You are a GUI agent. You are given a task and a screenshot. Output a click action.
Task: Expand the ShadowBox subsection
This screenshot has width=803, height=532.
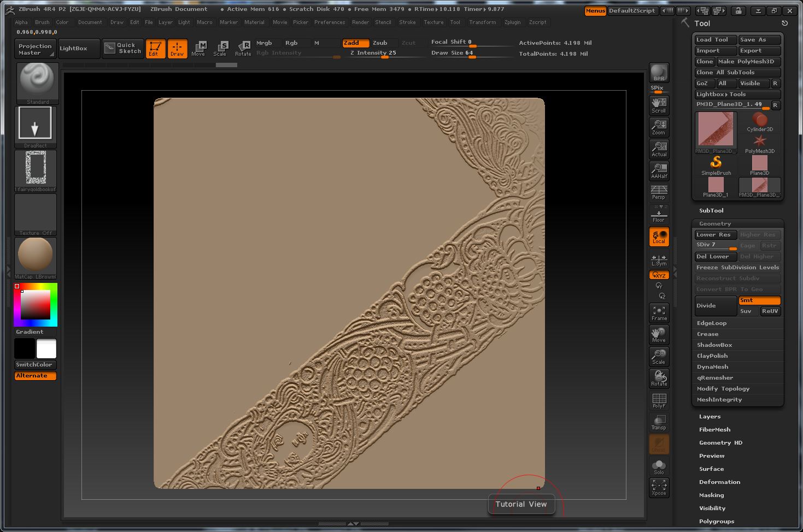coord(714,345)
